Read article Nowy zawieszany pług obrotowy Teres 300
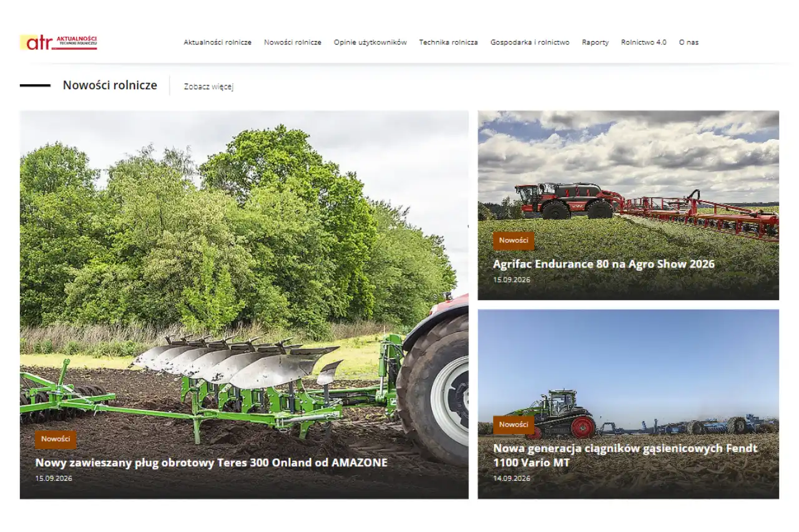This screenshot has width=799, height=532. pyautogui.click(x=211, y=463)
